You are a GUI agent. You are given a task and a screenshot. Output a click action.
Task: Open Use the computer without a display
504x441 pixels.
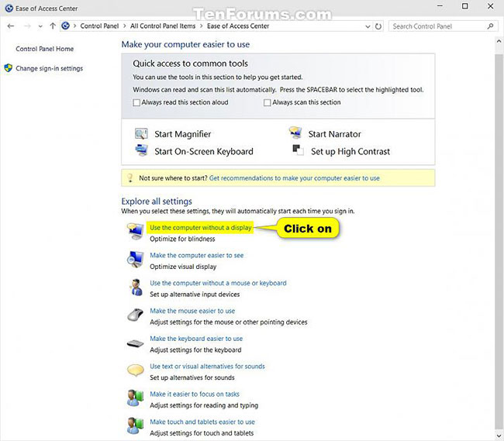(201, 228)
